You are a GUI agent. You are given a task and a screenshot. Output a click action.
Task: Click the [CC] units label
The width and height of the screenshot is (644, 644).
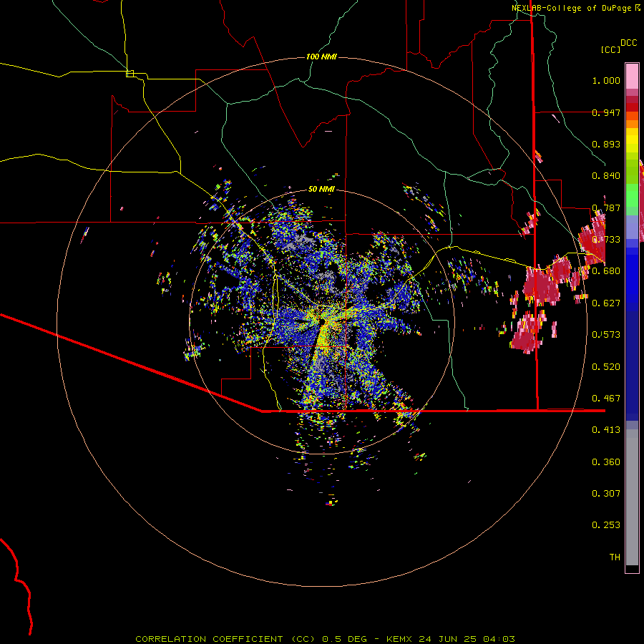coord(611,49)
